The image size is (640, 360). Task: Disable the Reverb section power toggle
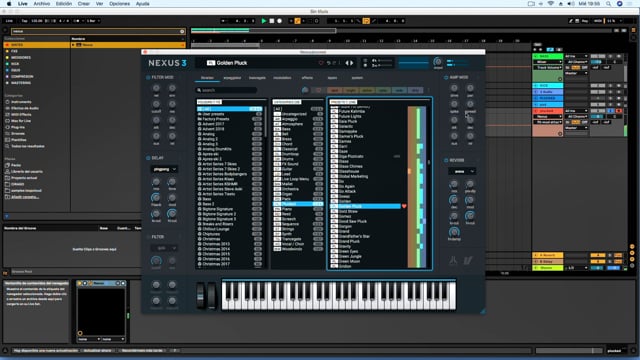[446, 160]
